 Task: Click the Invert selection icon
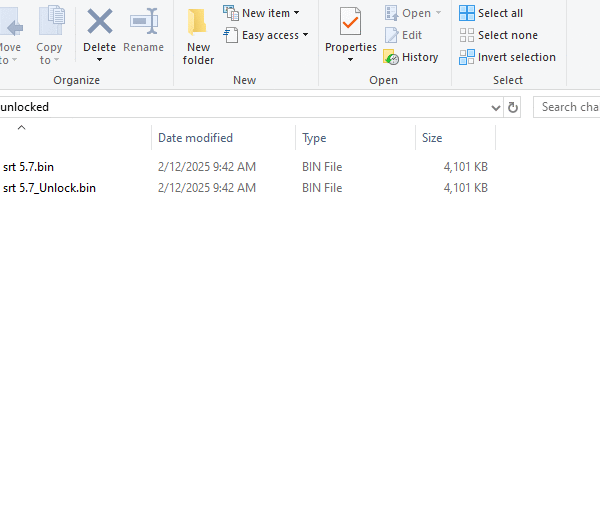467,57
